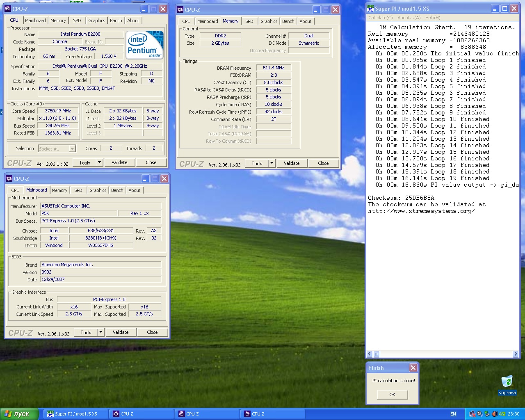Click the orange volume tray icon
The image size is (525, 420).
pyautogui.click(x=495, y=414)
